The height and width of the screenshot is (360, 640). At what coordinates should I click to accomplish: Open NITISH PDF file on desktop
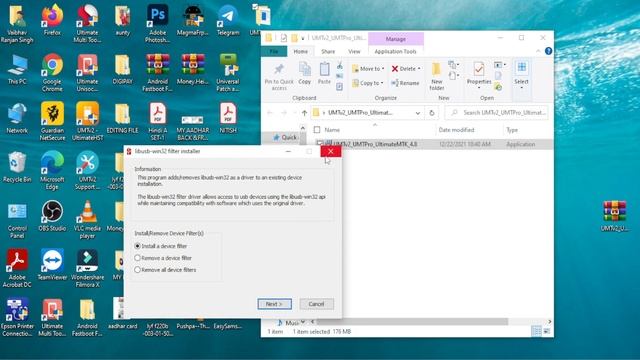point(228,118)
